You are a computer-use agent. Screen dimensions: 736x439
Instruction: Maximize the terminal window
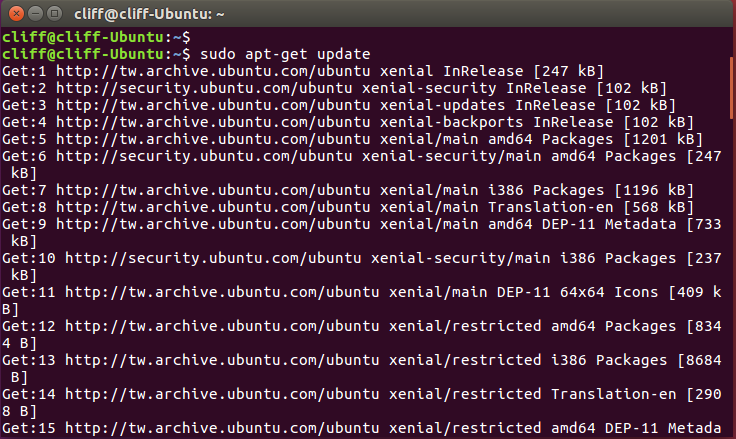[x=54, y=14]
